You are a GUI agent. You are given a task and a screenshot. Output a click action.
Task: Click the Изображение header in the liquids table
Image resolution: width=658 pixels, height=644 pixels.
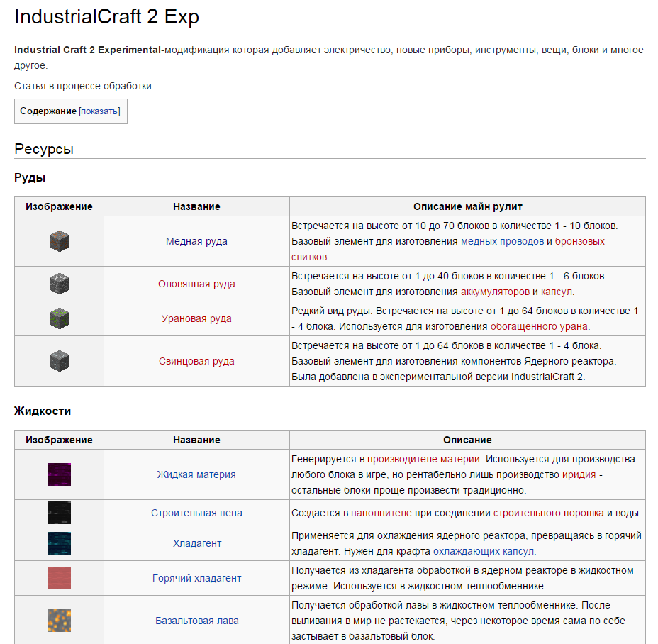[x=59, y=440]
